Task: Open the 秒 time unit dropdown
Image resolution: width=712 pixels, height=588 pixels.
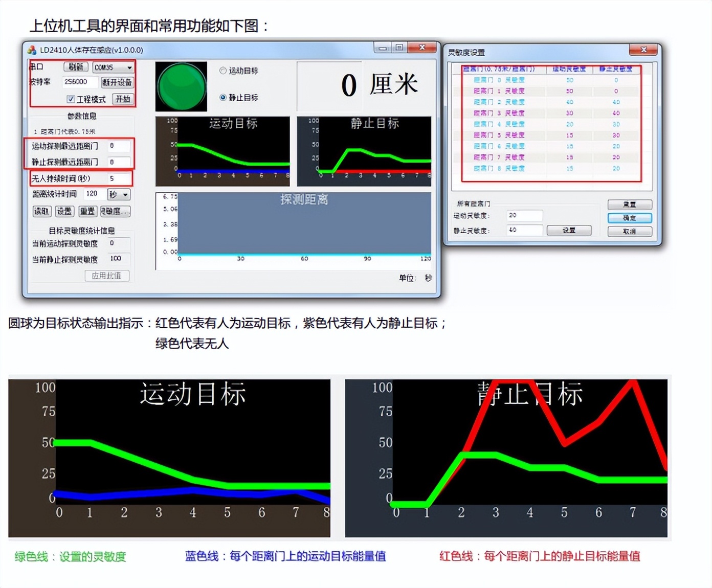Action: pyautogui.click(x=119, y=194)
